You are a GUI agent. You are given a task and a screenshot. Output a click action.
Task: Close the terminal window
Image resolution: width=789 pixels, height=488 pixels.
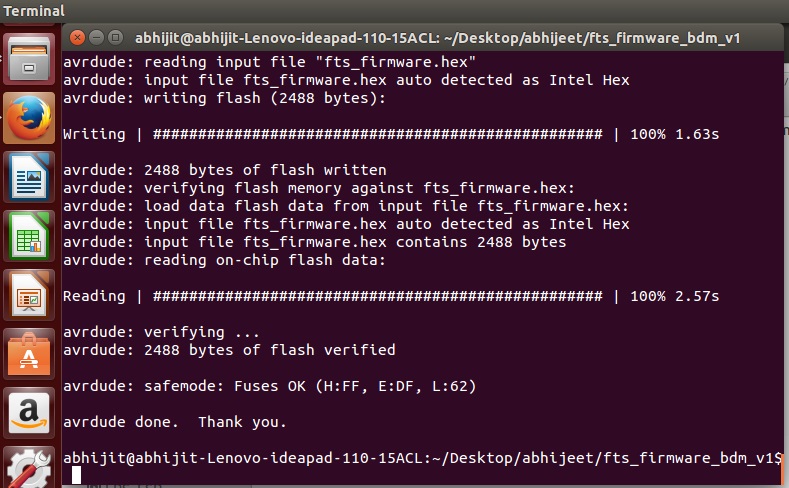pos(77,38)
